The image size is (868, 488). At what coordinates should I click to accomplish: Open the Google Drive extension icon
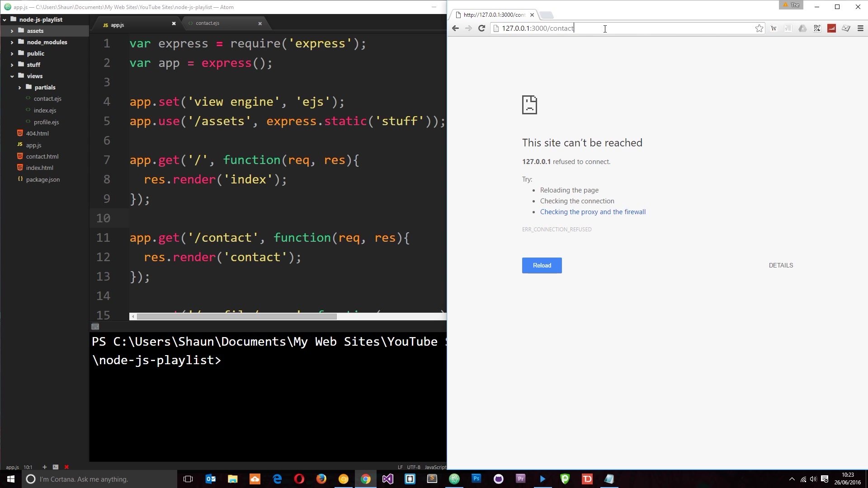coord(803,28)
